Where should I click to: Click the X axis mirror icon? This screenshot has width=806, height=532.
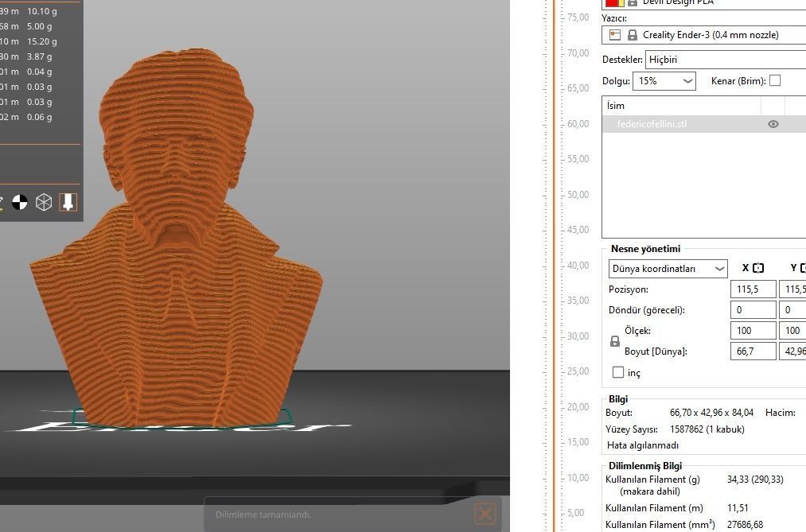point(758,268)
